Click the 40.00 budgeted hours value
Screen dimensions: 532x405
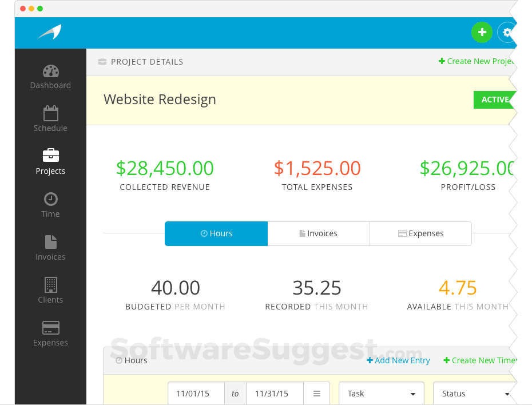click(176, 288)
